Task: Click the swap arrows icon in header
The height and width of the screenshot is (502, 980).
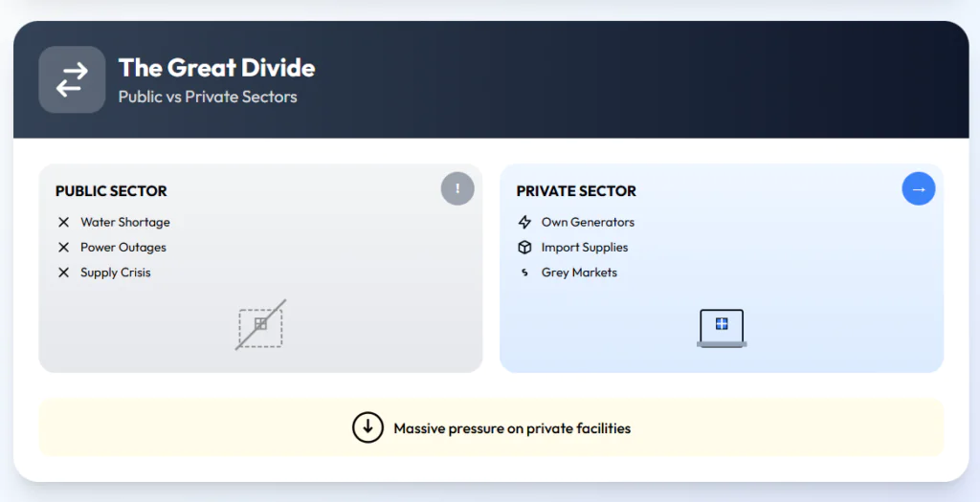Action: [72, 80]
